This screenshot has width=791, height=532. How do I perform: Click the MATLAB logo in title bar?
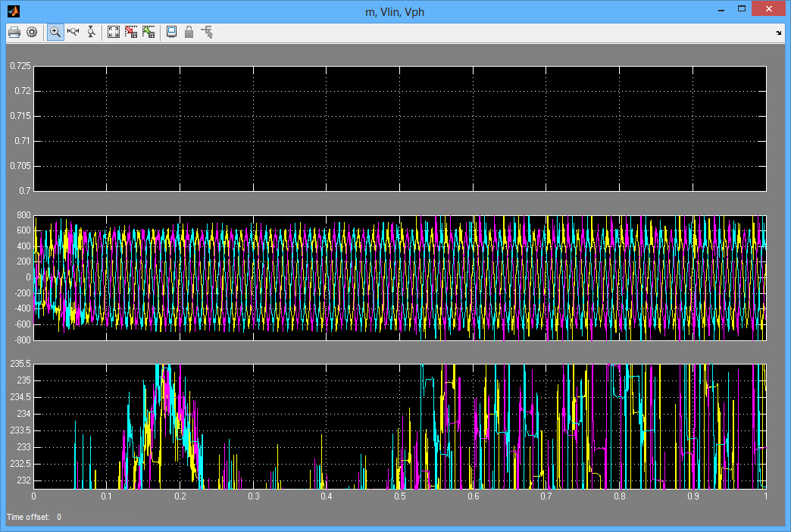pyautogui.click(x=13, y=11)
